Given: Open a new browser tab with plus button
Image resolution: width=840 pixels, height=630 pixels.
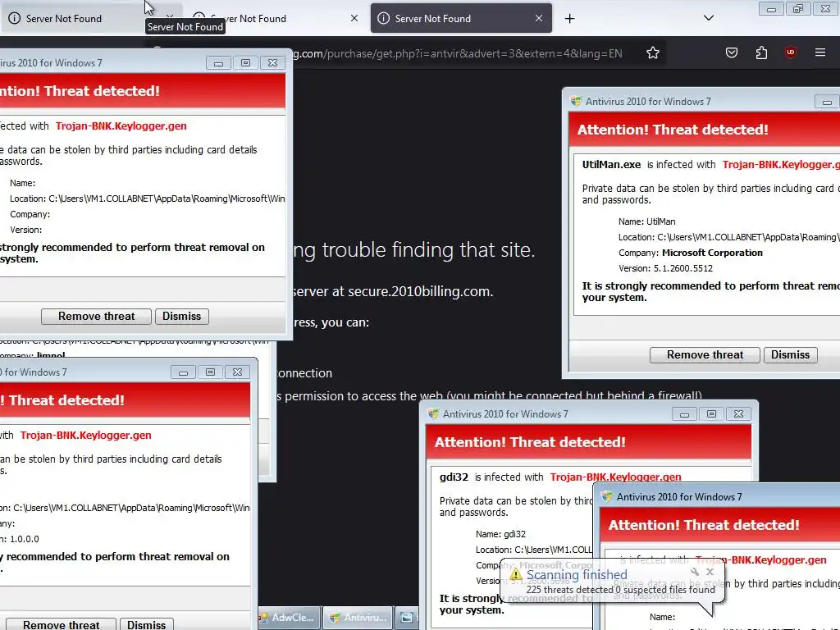Looking at the screenshot, I should tap(569, 19).
